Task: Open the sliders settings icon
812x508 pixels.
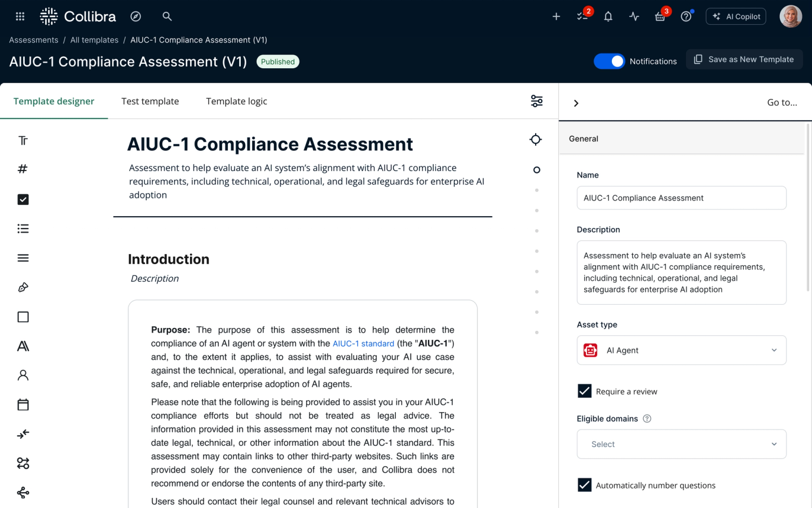Action: point(537,101)
